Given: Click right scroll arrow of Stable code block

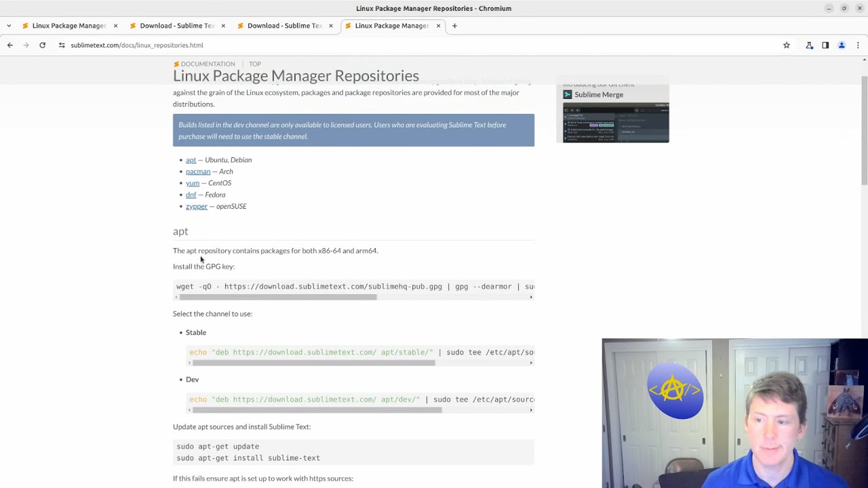Looking at the screenshot, I should point(531,363).
